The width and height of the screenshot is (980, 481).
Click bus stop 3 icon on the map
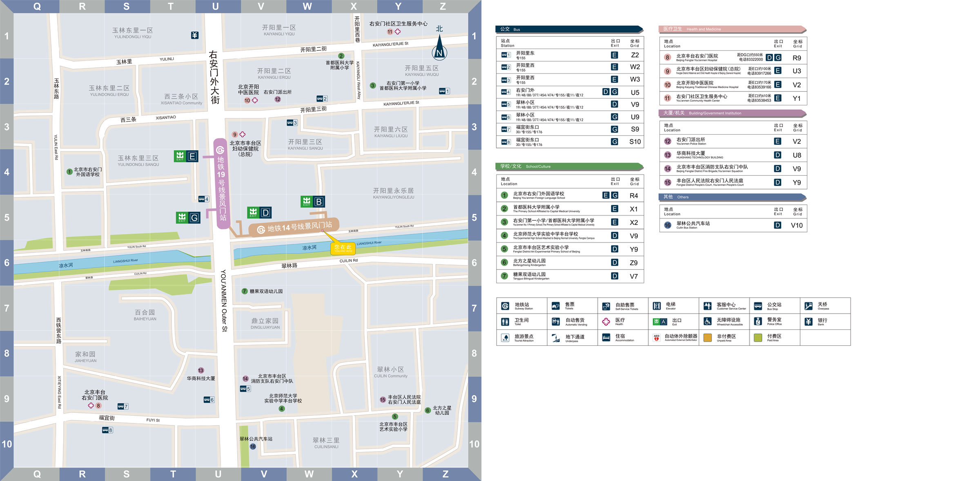pos(292,122)
